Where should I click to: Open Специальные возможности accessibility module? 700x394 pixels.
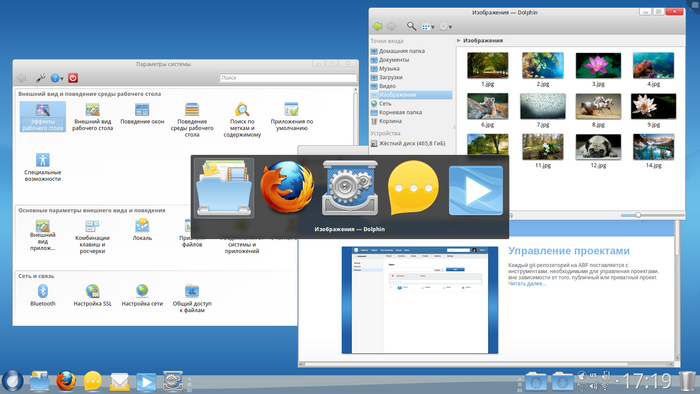click(42, 167)
